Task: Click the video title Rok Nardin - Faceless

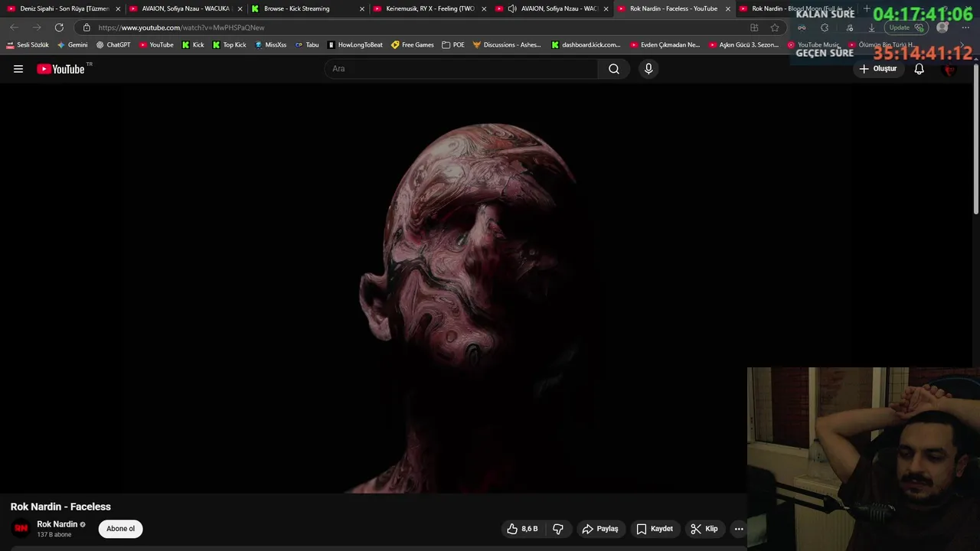Action: click(x=60, y=507)
